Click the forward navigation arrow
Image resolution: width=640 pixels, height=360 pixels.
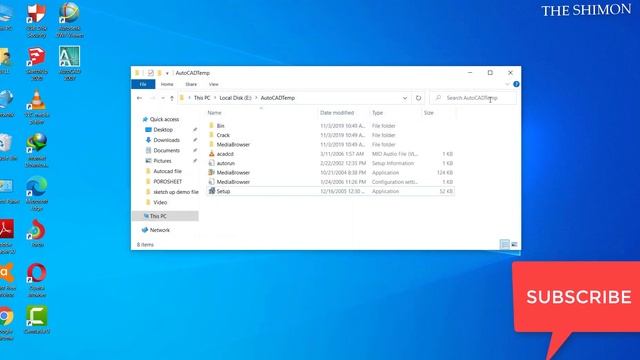coord(152,98)
